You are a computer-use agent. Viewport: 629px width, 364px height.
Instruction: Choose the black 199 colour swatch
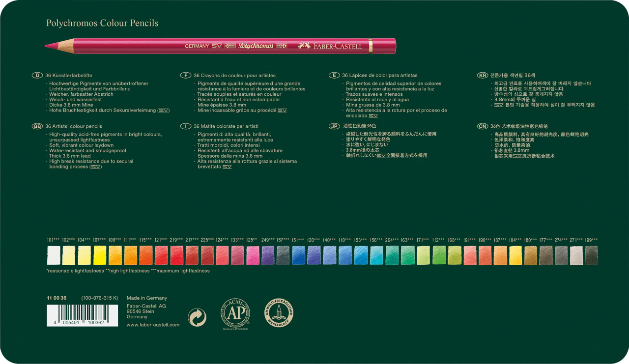point(591,255)
